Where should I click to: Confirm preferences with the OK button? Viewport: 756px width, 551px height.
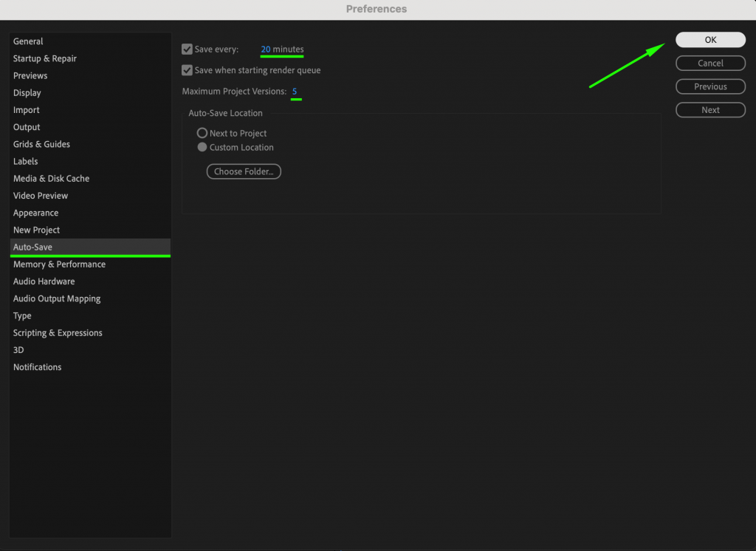[x=710, y=40]
